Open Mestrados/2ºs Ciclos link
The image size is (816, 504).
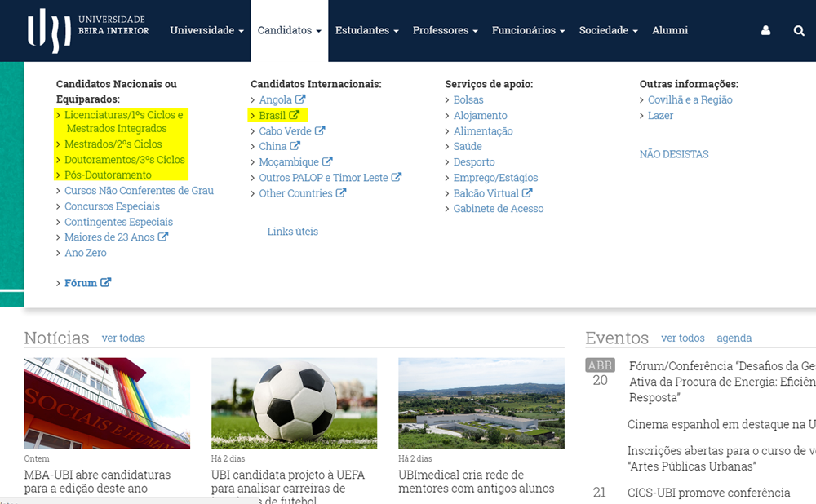point(113,144)
